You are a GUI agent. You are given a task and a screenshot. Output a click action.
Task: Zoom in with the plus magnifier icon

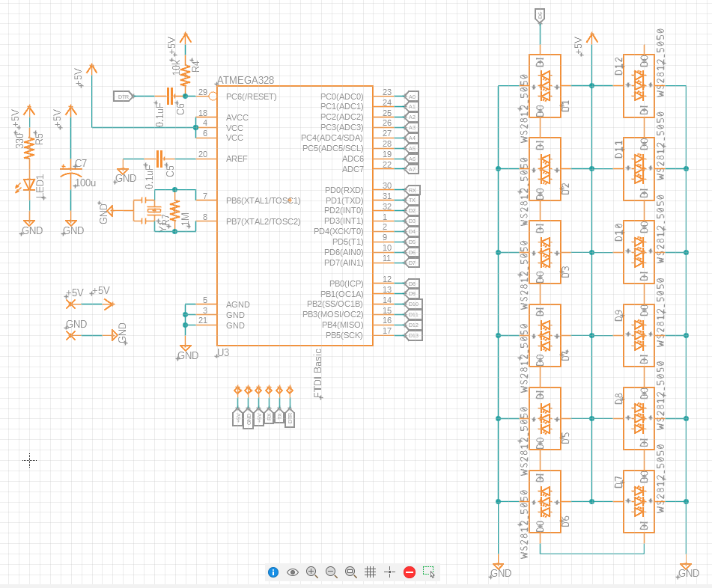(x=312, y=572)
